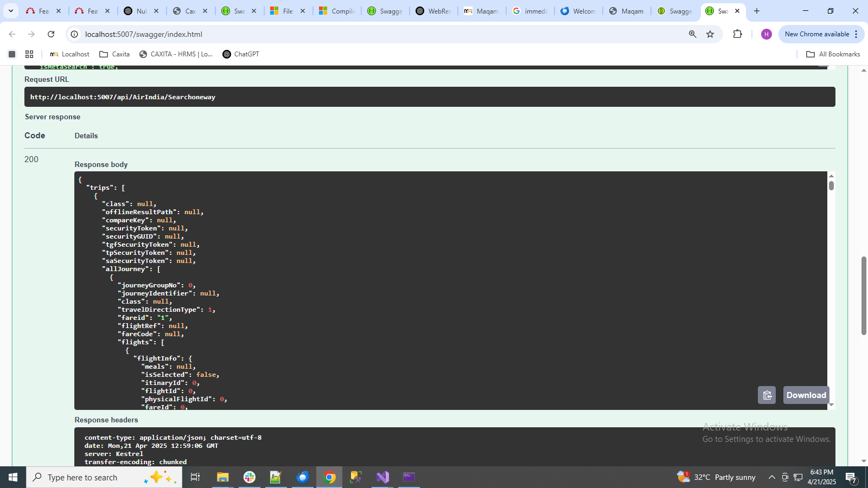Image resolution: width=868 pixels, height=488 pixels.
Task: Open Chrome profile avatar H
Action: point(766,34)
